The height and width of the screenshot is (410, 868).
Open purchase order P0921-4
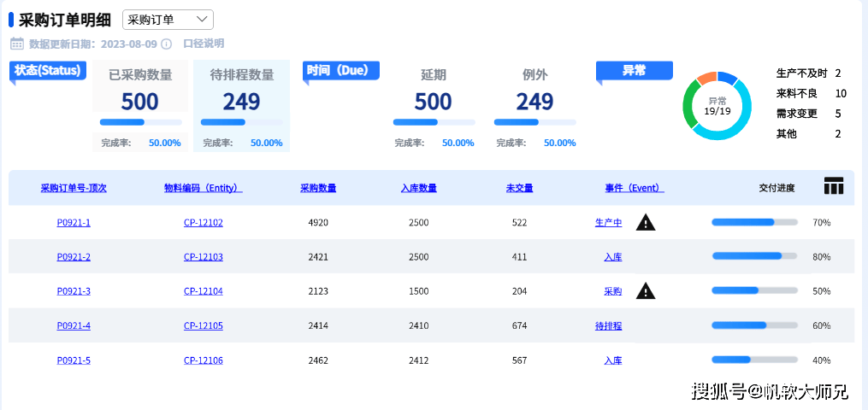point(74,326)
